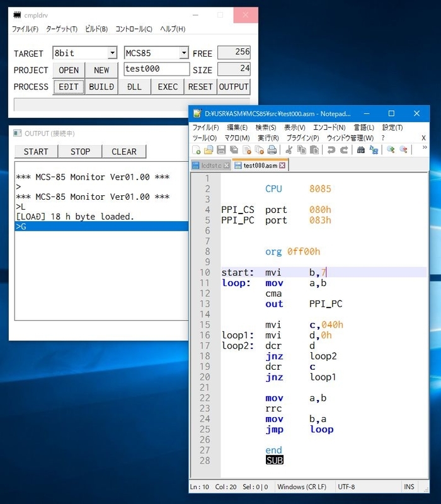Click the Print icon in Notepad++ toolbar
Viewport: 441px width, 504px height.
coord(272,150)
